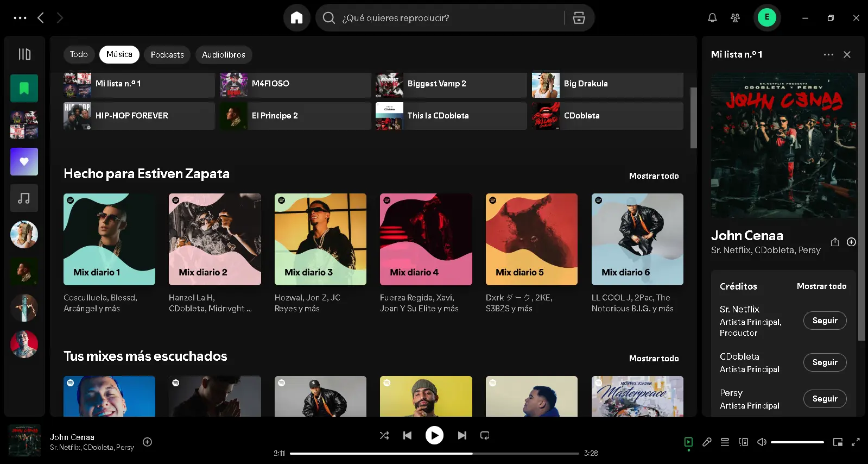Toggle shuffle playback
868x464 pixels.
(384, 435)
